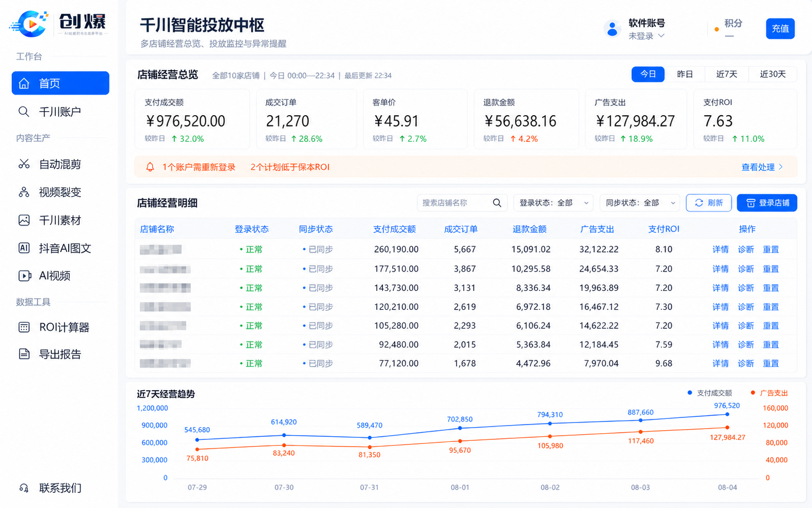Screen dimensions: 812x508
Task: Click the user avatar icon
Action: pyautogui.click(x=612, y=29)
